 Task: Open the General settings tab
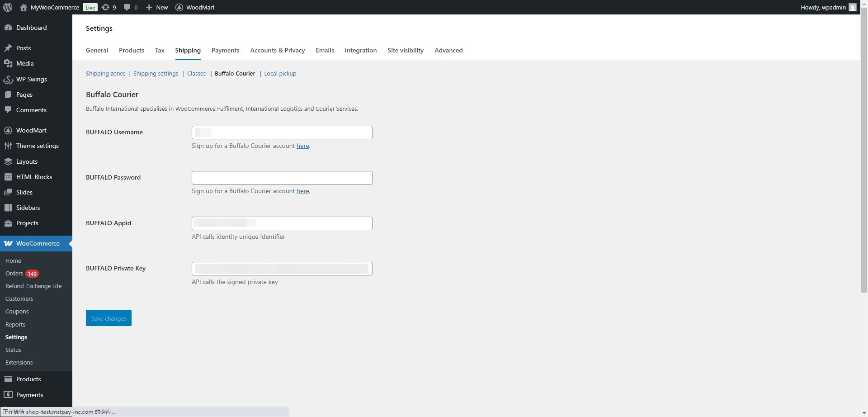tap(97, 50)
